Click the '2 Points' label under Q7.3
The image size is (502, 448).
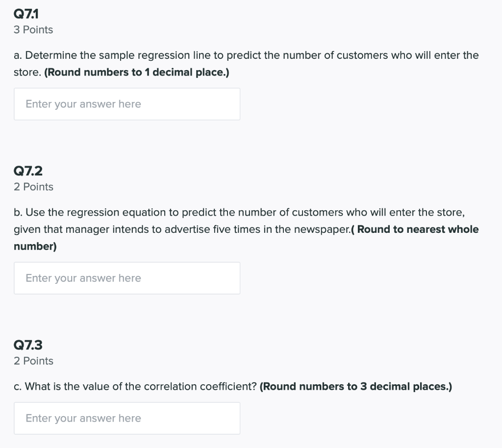coord(33,361)
